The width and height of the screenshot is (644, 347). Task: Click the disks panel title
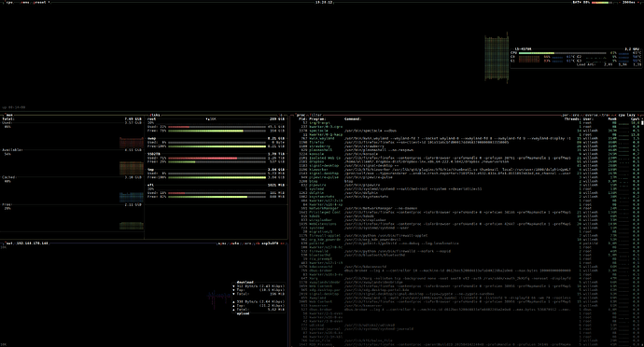click(x=155, y=115)
